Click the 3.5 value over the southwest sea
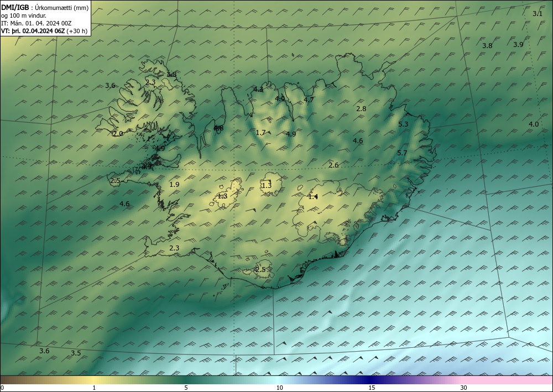Viewport: 553px width, 392px height. pos(76,353)
